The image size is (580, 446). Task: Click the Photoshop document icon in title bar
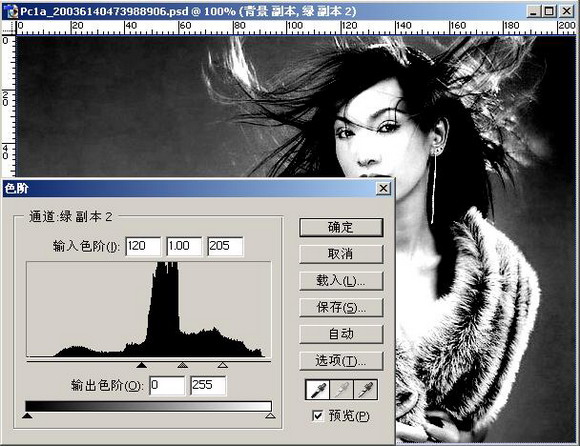(x=12, y=11)
